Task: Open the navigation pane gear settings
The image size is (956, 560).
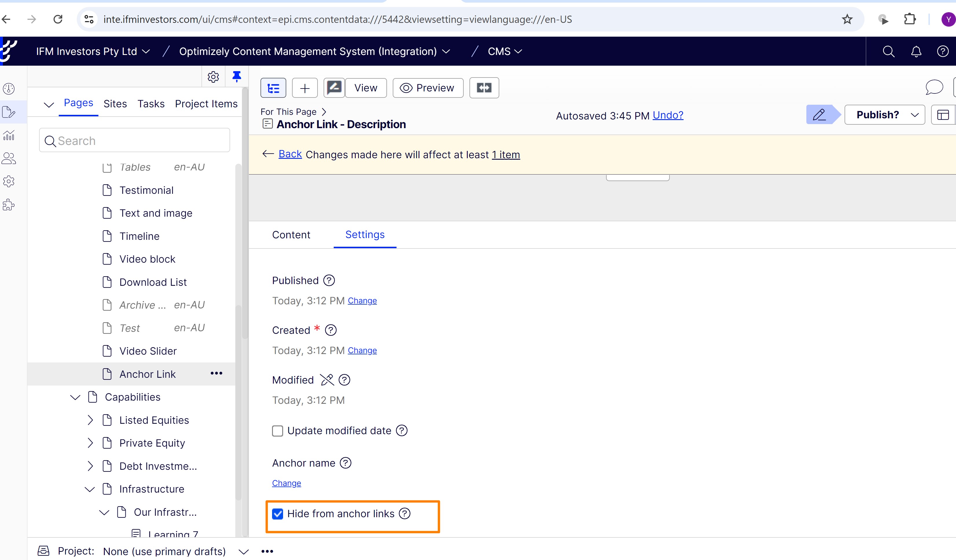Action: tap(213, 77)
